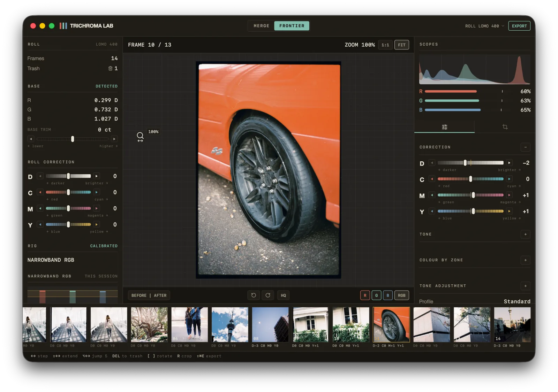The width and height of the screenshot is (558, 392).
Task: Increase frame correction Y toward yellow
Action: click(509, 211)
